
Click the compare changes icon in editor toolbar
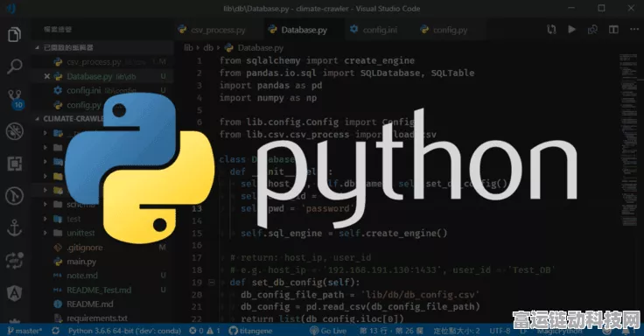551,30
